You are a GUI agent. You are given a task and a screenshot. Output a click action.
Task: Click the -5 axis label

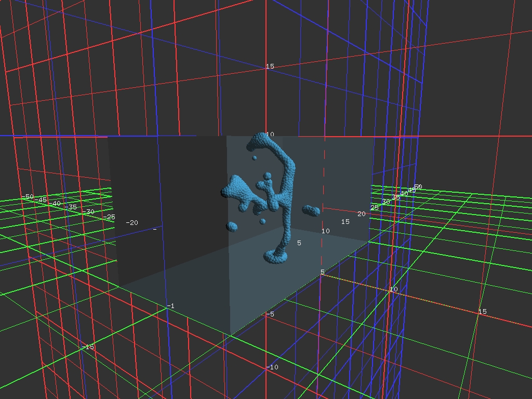click(270, 314)
